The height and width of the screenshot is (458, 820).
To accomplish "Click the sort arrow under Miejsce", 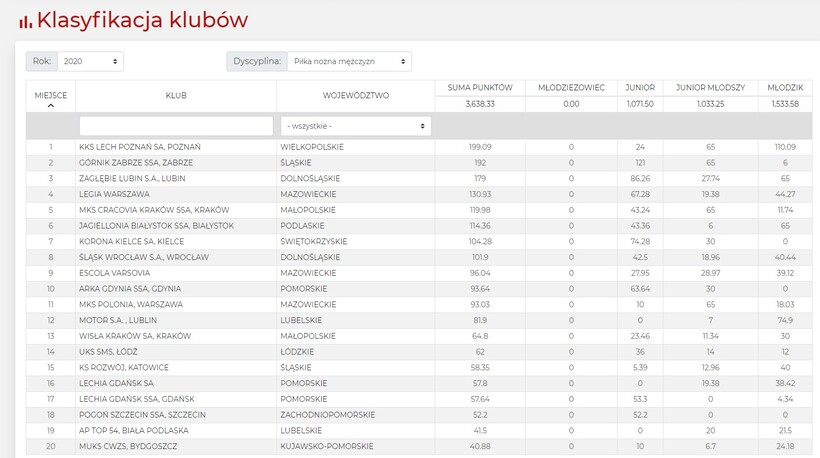I will coord(51,106).
